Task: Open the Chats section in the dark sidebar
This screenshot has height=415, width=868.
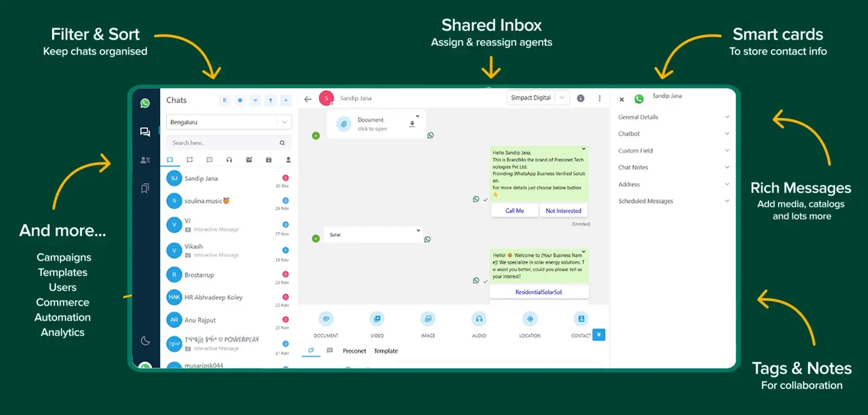Action: coord(145,132)
